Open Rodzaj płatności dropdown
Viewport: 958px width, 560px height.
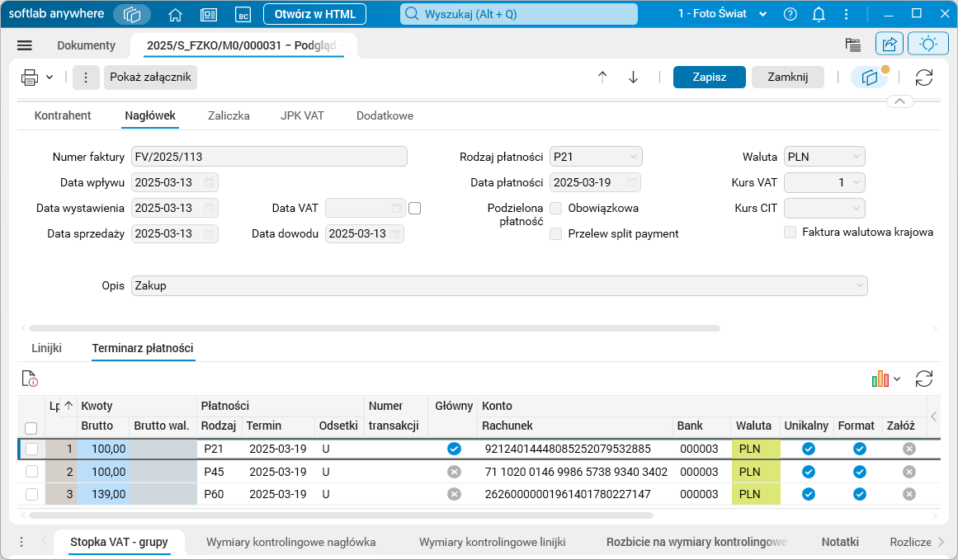[x=633, y=157]
